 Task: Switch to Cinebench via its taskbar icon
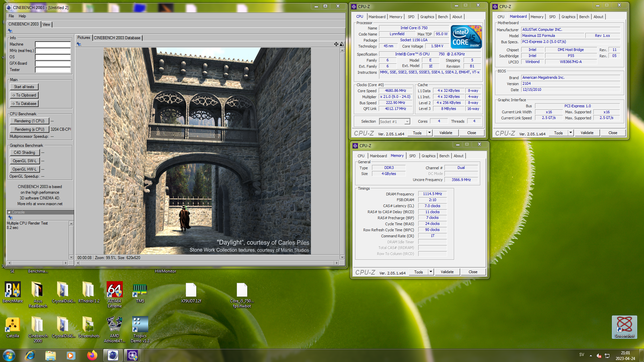[x=113, y=355]
